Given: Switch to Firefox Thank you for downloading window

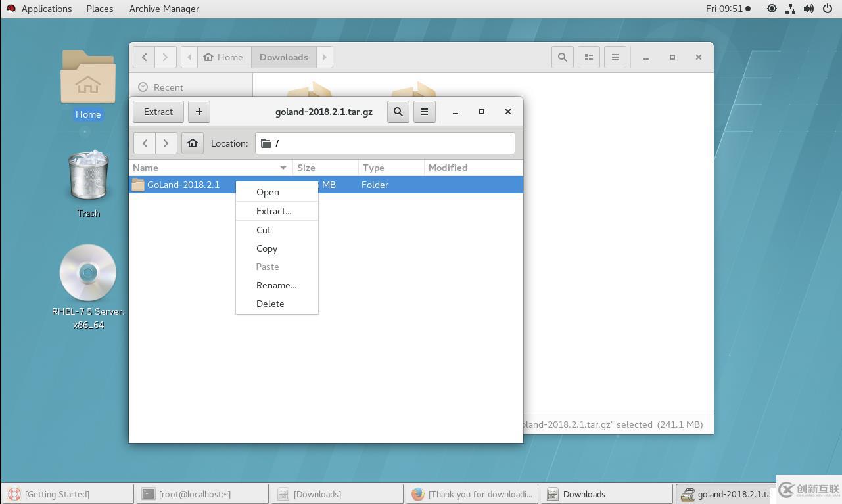Looking at the screenshot, I should click(471, 494).
